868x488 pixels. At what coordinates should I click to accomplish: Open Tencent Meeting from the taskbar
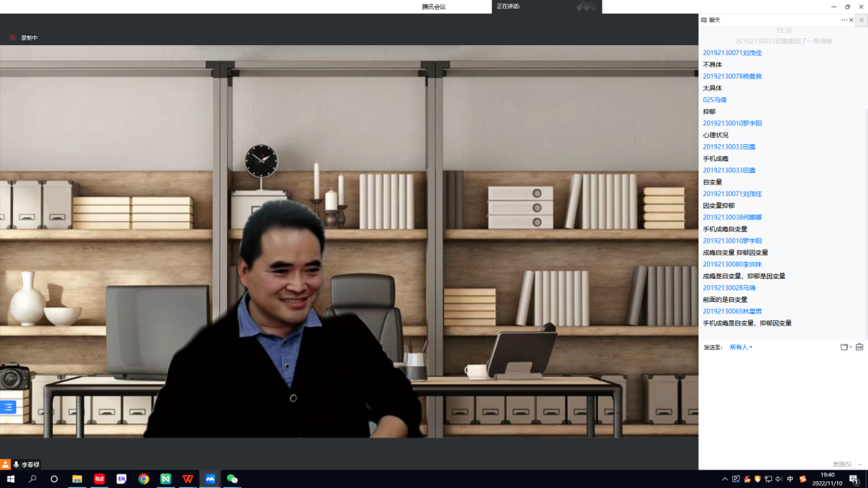210,479
